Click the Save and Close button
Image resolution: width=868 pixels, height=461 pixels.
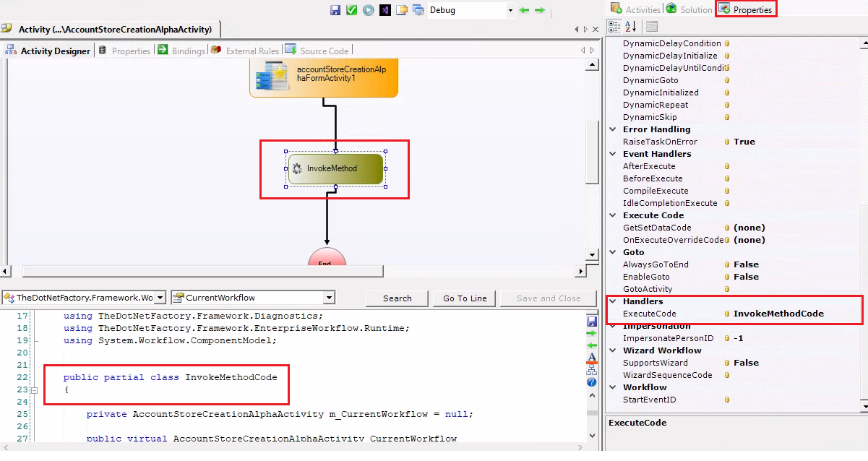[549, 298]
